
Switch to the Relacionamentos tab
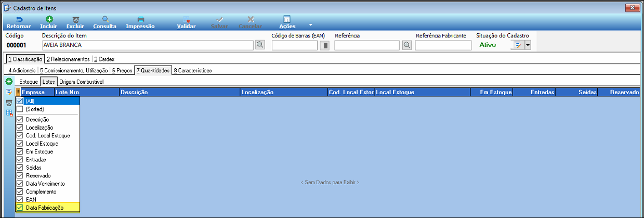68,59
